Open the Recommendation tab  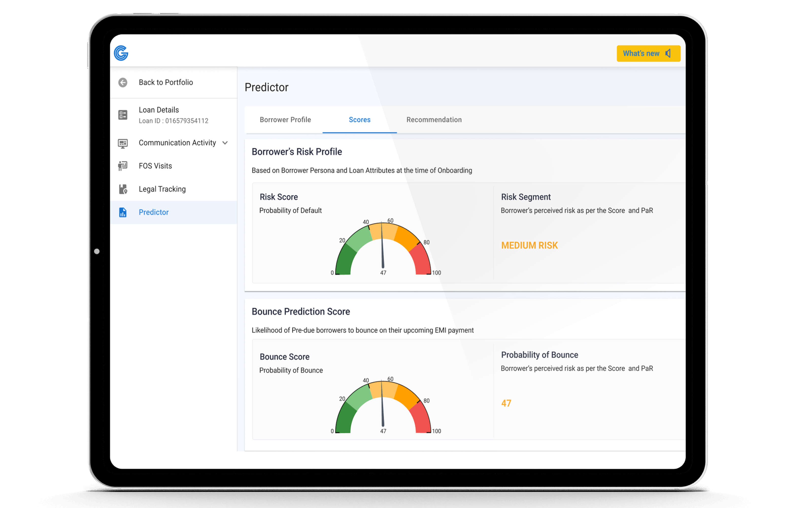pyautogui.click(x=434, y=120)
